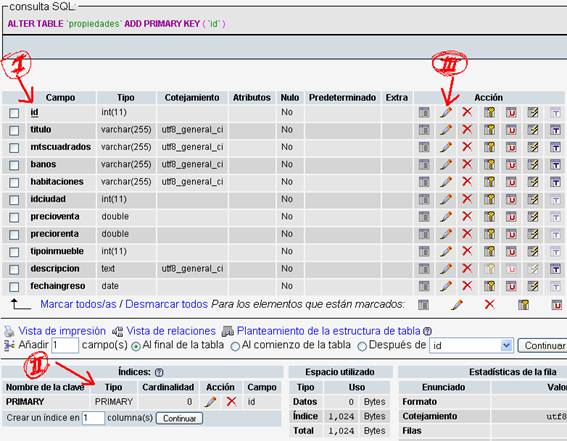The width and height of the screenshot is (567, 441).
Task: Edit the idciudad field with pencil icon
Action: [x=446, y=199]
